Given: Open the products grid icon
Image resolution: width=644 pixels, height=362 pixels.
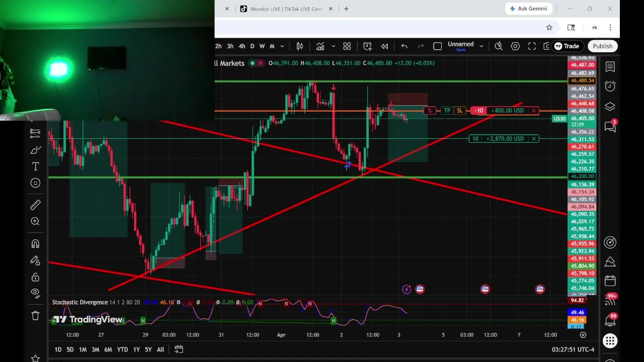Looking at the screenshot, I should (x=610, y=341).
